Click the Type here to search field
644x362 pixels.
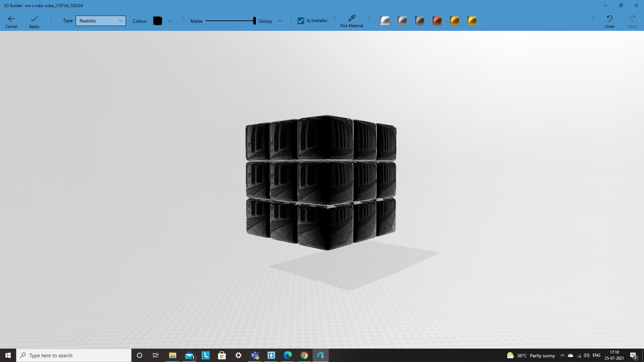[74, 355]
